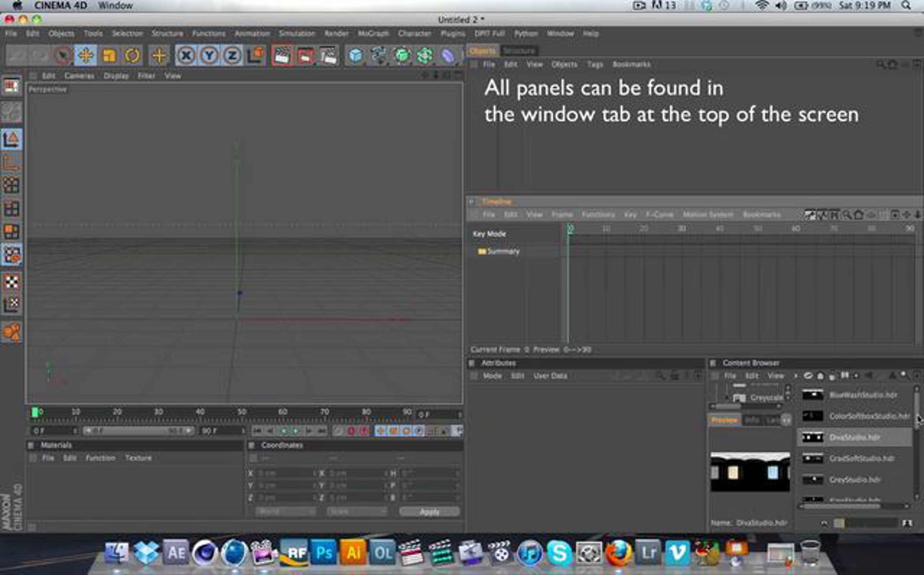Click the Spotlight magnifier in macOS menu bar
Image resolution: width=924 pixels, height=575 pixels.
pyautogui.click(x=906, y=5)
